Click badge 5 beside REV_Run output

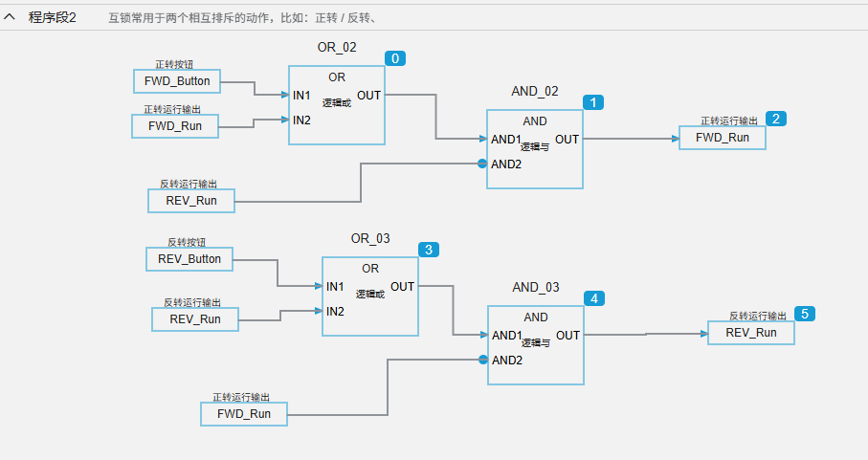point(806,314)
